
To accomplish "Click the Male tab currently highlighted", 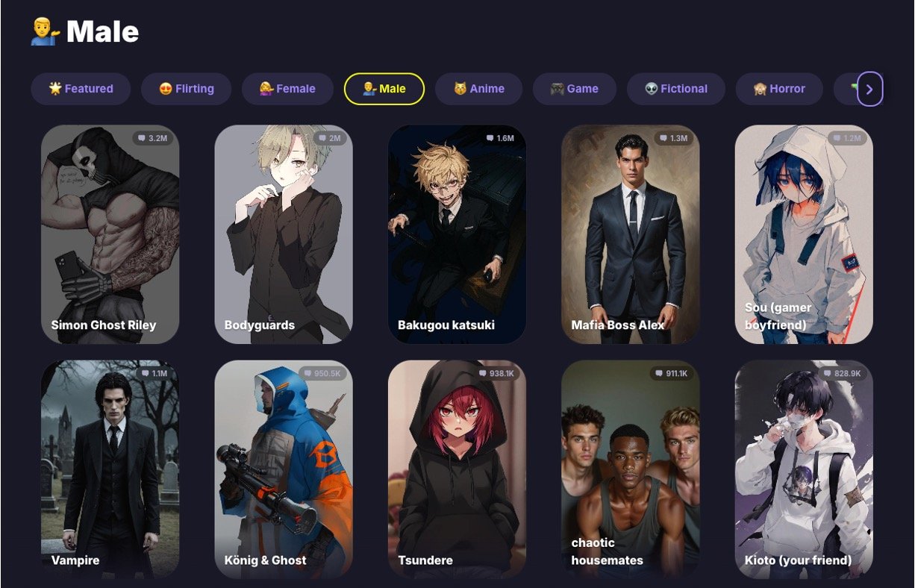I will click(x=384, y=89).
